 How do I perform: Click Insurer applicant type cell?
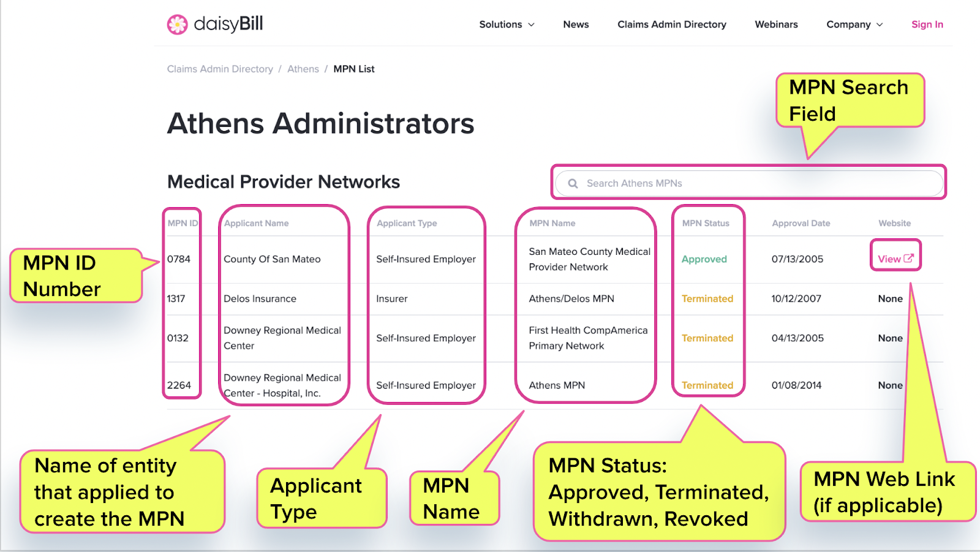tap(392, 299)
